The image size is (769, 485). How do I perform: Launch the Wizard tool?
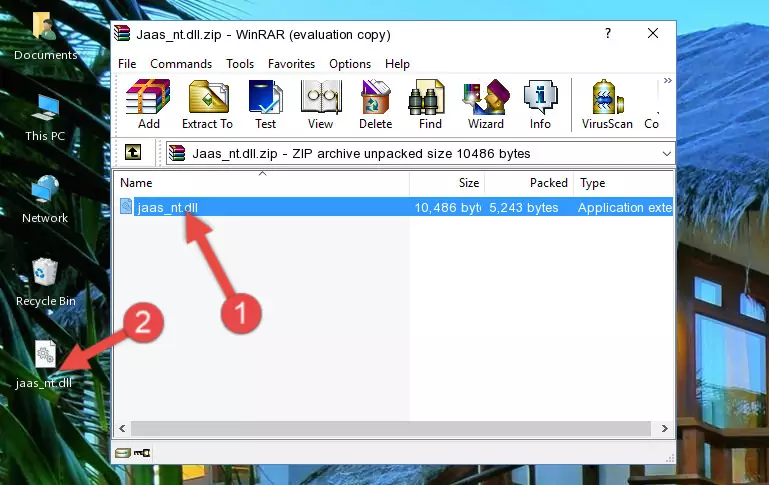pos(486,104)
